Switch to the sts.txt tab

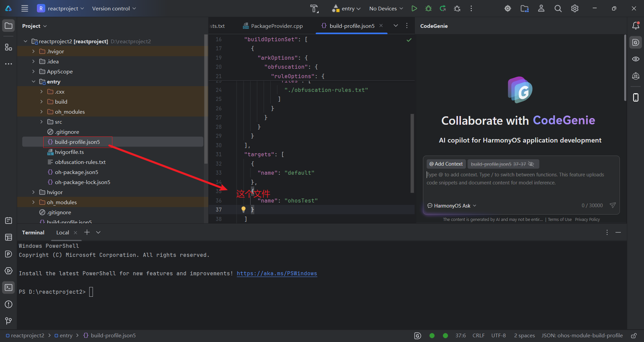(x=217, y=26)
